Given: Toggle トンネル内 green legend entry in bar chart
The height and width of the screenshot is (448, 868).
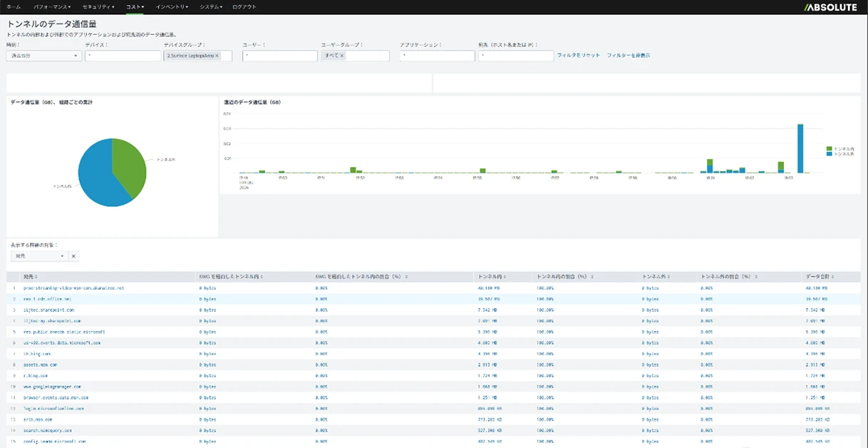Looking at the screenshot, I should [840, 148].
